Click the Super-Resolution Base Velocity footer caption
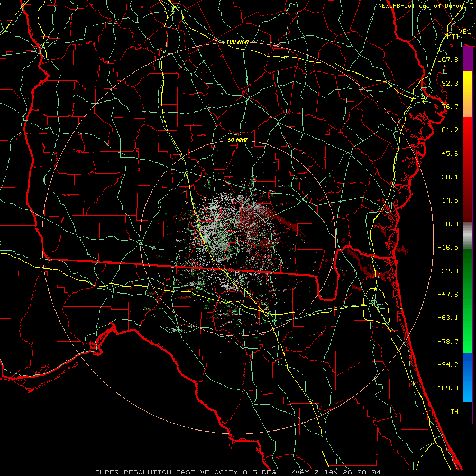This screenshot has height=476, width=476. (237, 472)
